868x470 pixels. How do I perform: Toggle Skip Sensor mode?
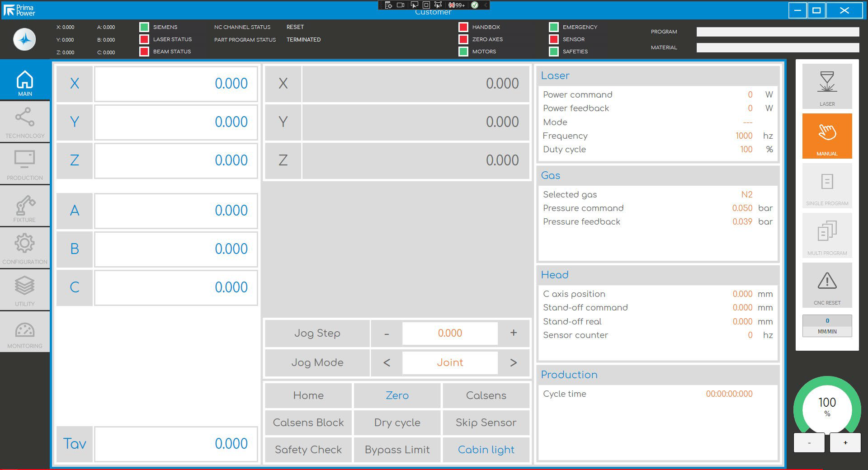(x=486, y=423)
